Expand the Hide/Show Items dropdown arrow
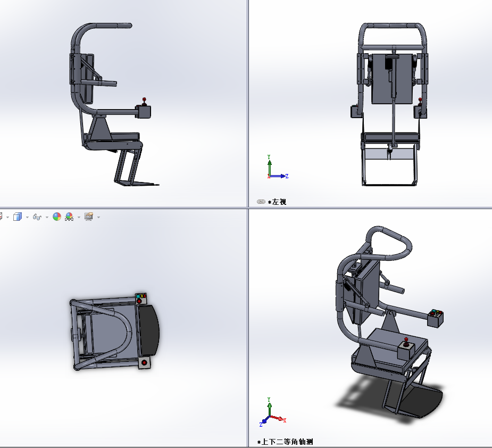Viewport: 492px width, 448px height. [x=47, y=217]
